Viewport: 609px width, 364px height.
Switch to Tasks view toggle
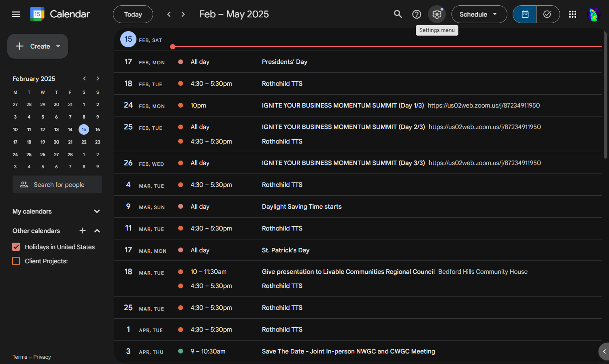[x=548, y=14]
